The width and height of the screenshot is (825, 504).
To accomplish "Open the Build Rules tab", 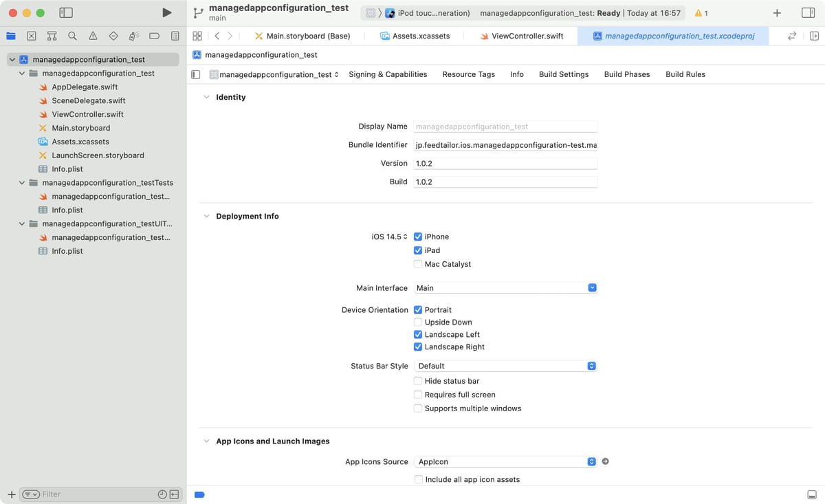I will click(685, 74).
